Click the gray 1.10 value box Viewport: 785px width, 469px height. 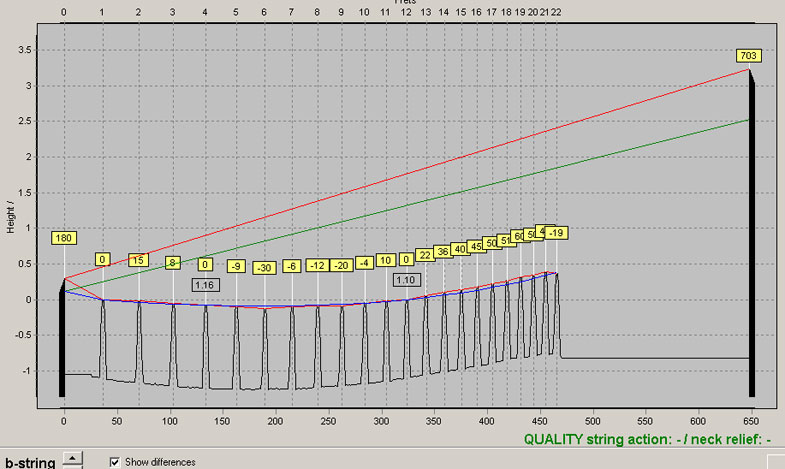point(406,280)
